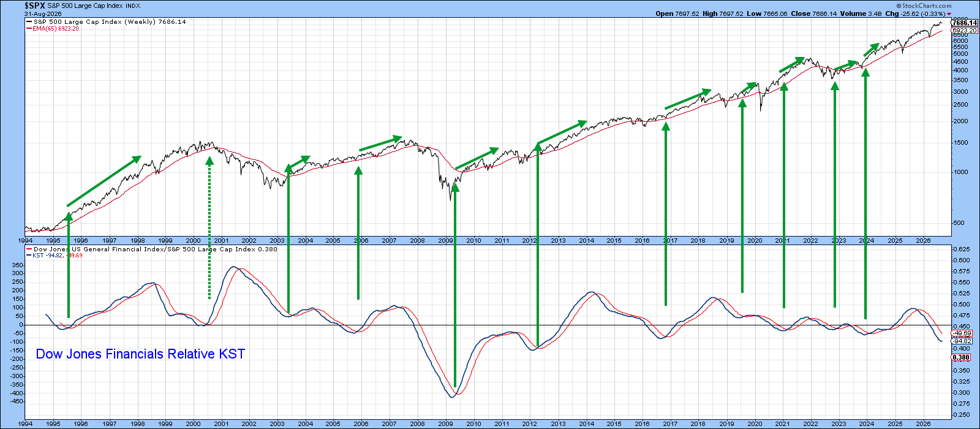Click the 'S&P 500 Large Cap Index' chart title
The height and width of the screenshot is (429, 980).
coord(85,6)
